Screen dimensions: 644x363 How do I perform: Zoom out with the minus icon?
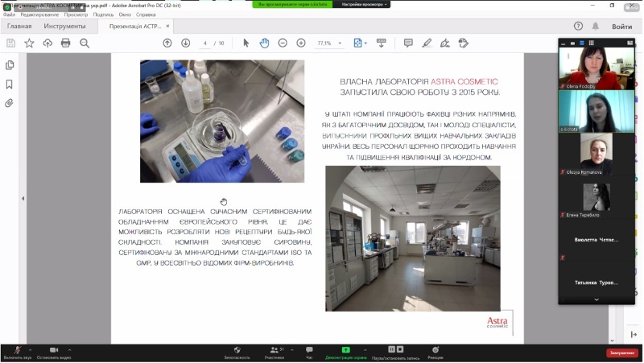pyautogui.click(x=283, y=43)
